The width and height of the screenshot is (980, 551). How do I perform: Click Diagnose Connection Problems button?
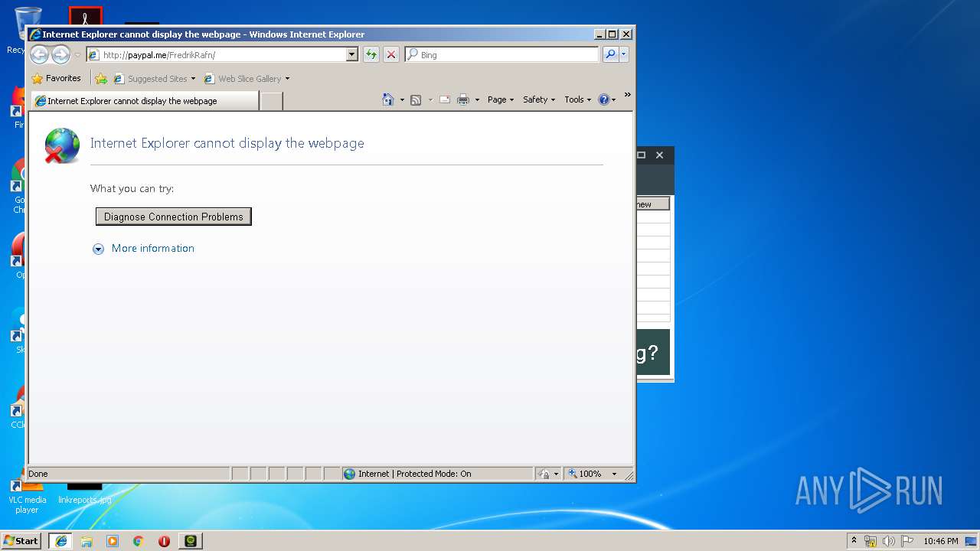(x=174, y=217)
